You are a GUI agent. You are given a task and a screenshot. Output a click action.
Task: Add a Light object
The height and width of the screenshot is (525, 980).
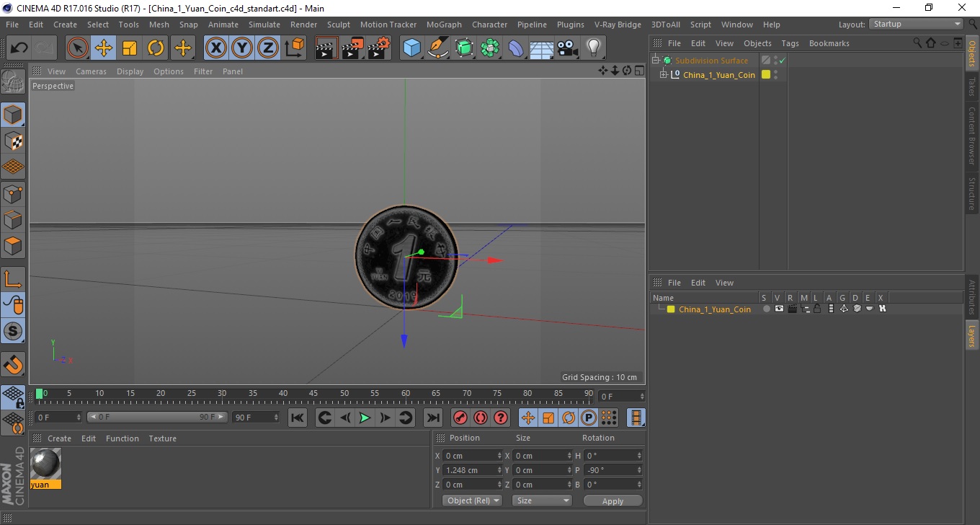point(594,48)
